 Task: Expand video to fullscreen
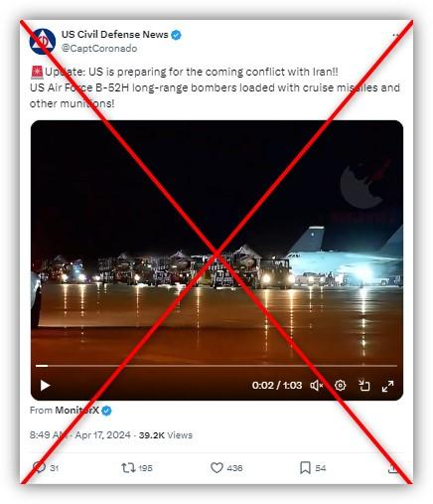(x=387, y=386)
